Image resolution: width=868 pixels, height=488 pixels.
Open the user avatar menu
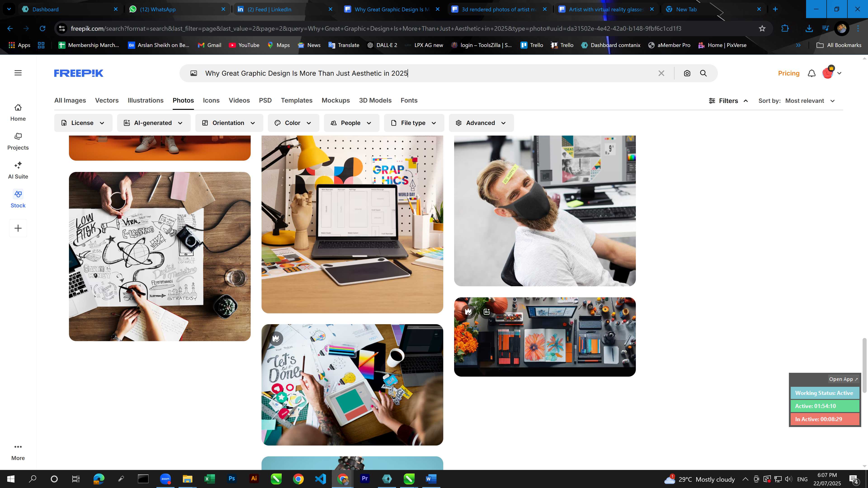coord(832,73)
